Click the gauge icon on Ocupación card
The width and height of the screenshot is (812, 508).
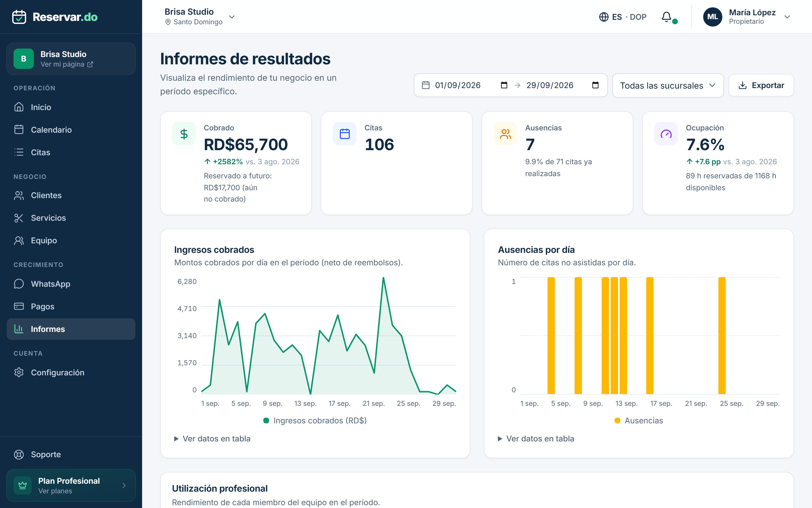(666, 134)
